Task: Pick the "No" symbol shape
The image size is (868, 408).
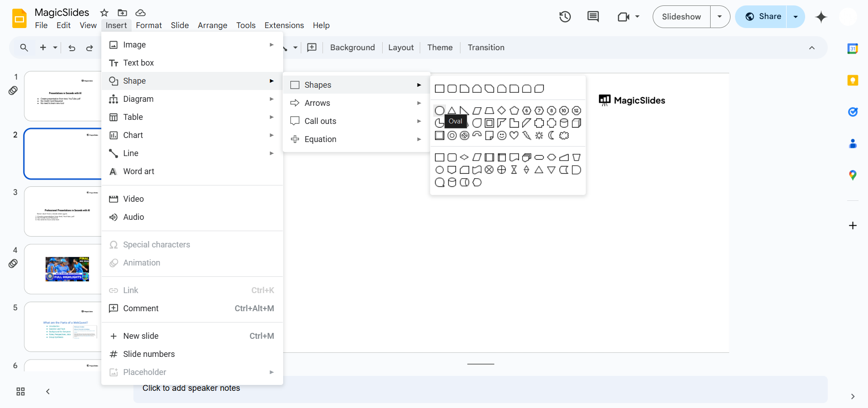Action: coord(464,135)
